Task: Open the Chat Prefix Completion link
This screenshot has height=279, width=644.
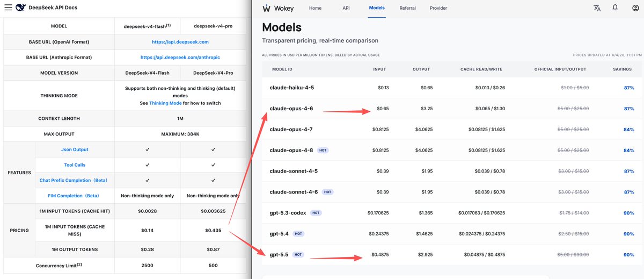Action: coord(75,181)
